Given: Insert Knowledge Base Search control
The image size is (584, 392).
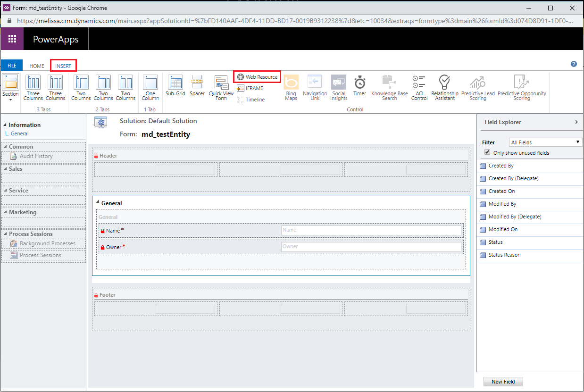Looking at the screenshot, I should 390,88.
